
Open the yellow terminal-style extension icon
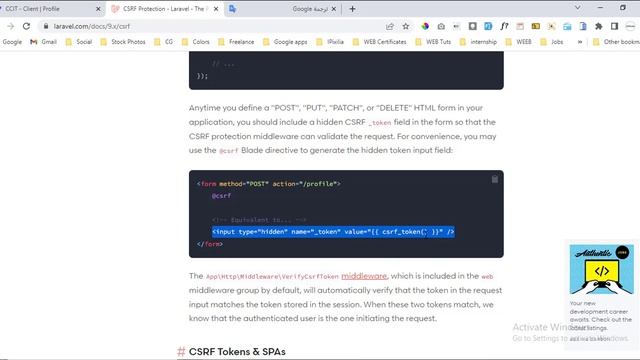[536, 26]
